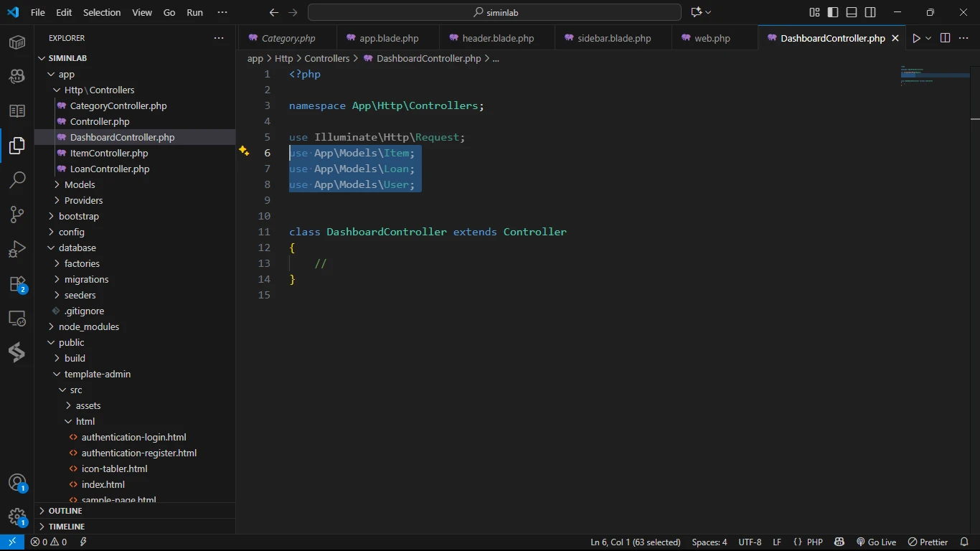This screenshot has width=980, height=551.
Task: Open the Remote Explorer view
Action: (17, 319)
